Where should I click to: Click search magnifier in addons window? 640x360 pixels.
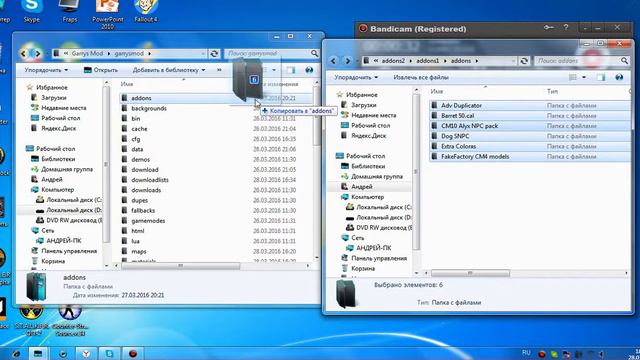click(624, 61)
